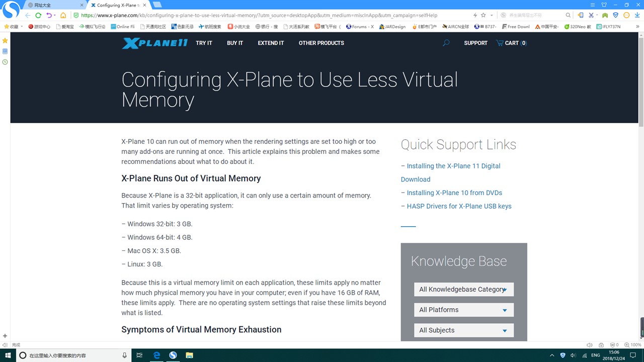This screenshot has width=644, height=362.
Task: Click the page zoom 100% control
Action: (x=633, y=345)
